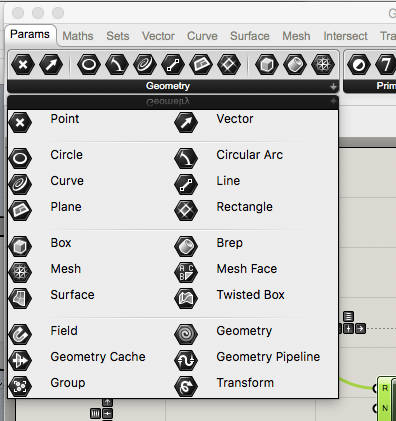The height and width of the screenshot is (421, 396).
Task: Expand the Geometry panel header bar
Action: tap(173, 86)
